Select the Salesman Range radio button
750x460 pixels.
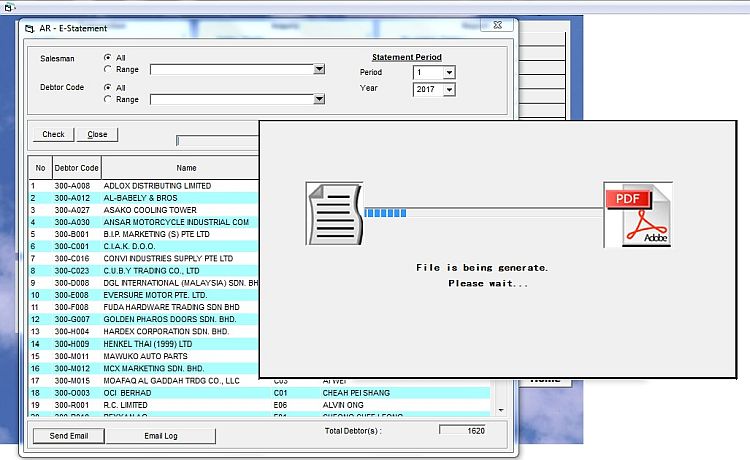pos(108,70)
